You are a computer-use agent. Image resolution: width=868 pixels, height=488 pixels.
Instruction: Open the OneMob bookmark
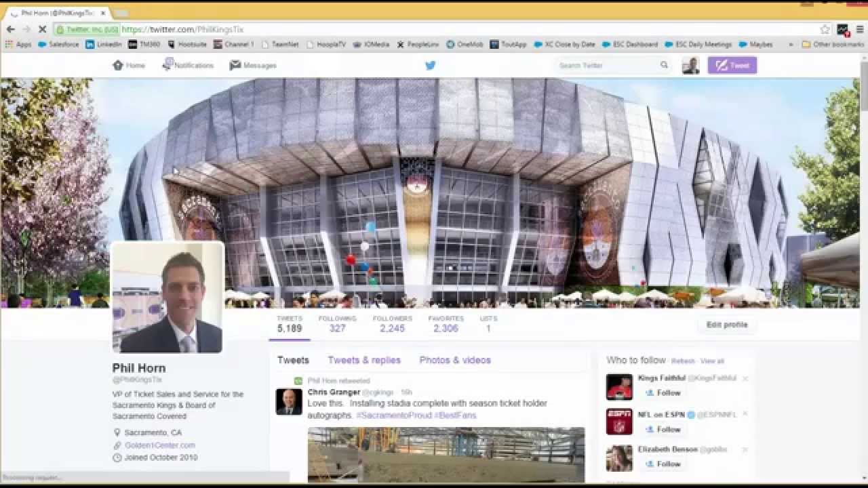pyautogui.click(x=465, y=45)
